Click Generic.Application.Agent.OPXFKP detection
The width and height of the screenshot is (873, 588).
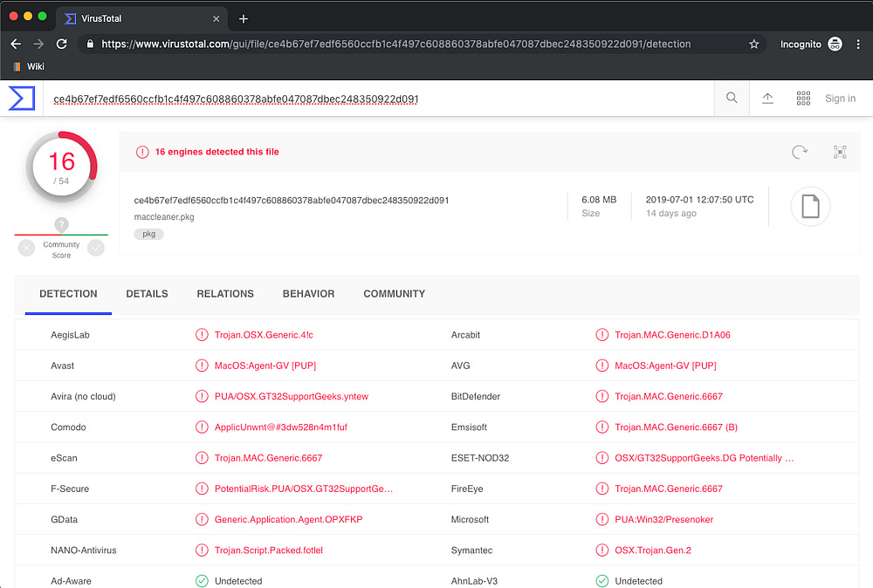click(288, 520)
